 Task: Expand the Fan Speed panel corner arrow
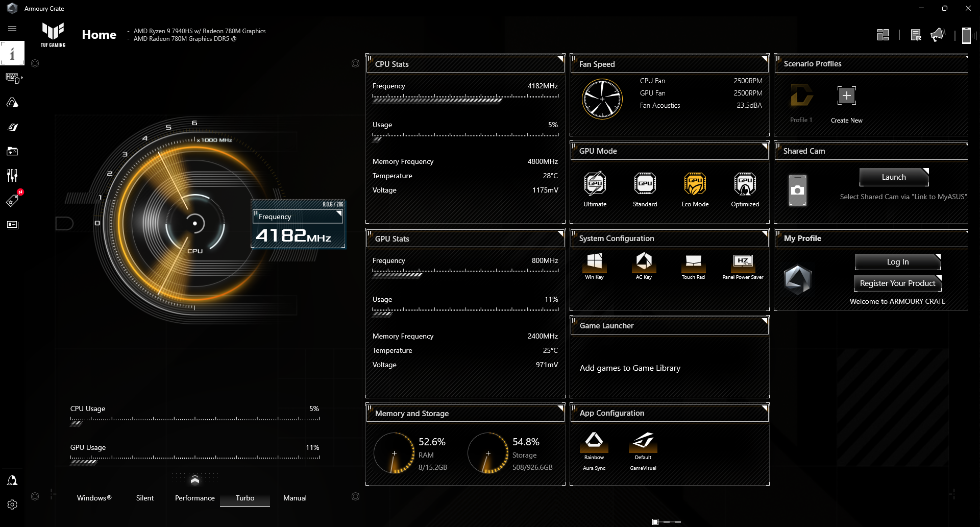coord(765,59)
